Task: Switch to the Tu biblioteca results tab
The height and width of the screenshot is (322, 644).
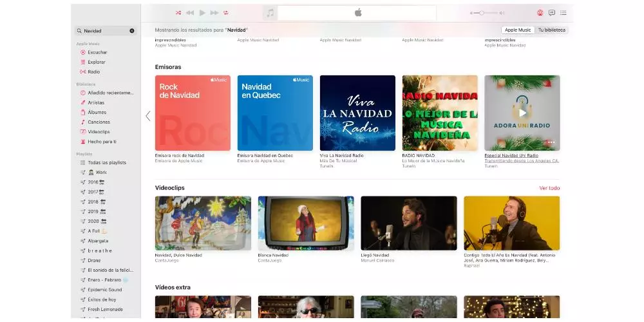Action: [x=552, y=30]
